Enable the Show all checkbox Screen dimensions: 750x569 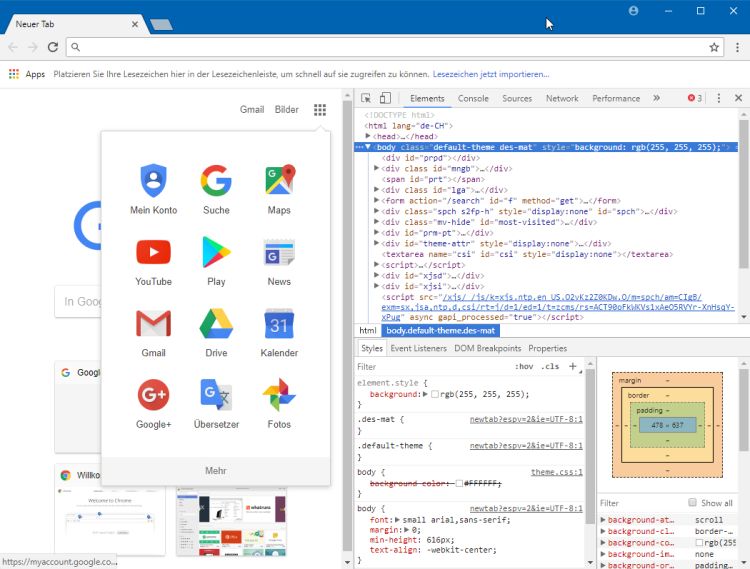692,503
